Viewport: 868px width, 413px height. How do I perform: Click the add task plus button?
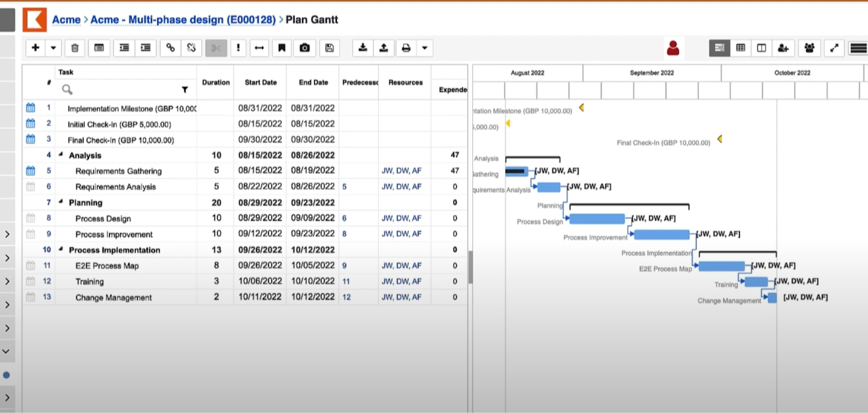coord(35,48)
